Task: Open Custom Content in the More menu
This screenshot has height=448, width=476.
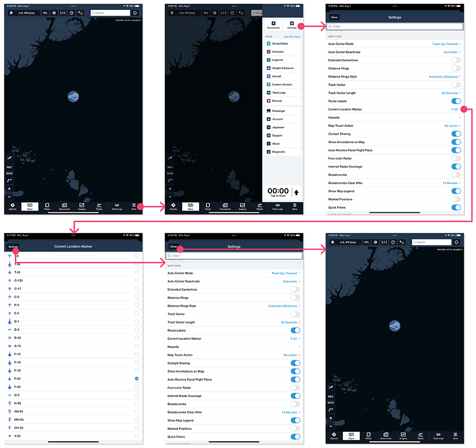Action: [x=283, y=84]
